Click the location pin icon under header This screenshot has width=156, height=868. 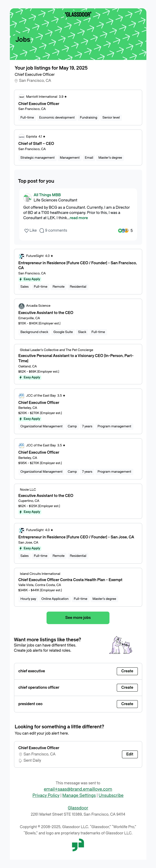pos(16,81)
